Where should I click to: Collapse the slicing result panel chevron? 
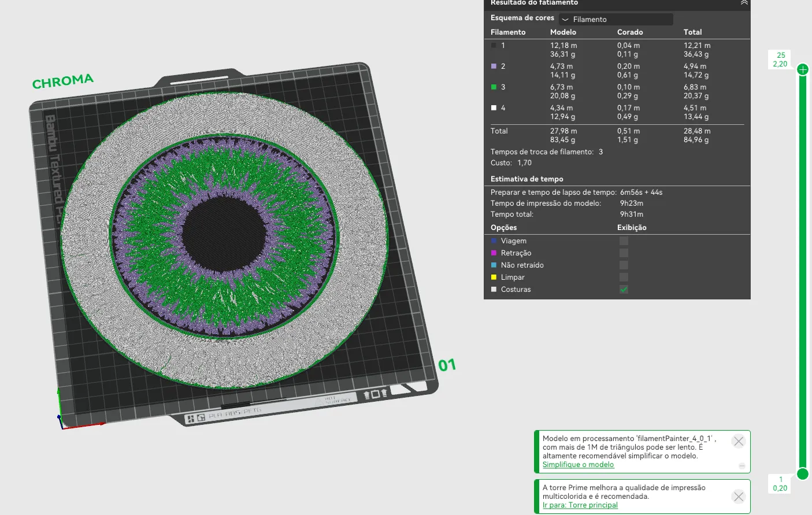click(x=744, y=3)
